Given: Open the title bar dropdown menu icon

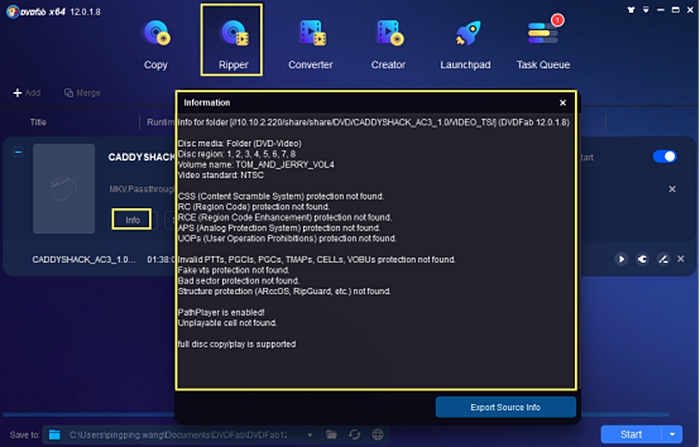Looking at the screenshot, I should tap(646, 10).
